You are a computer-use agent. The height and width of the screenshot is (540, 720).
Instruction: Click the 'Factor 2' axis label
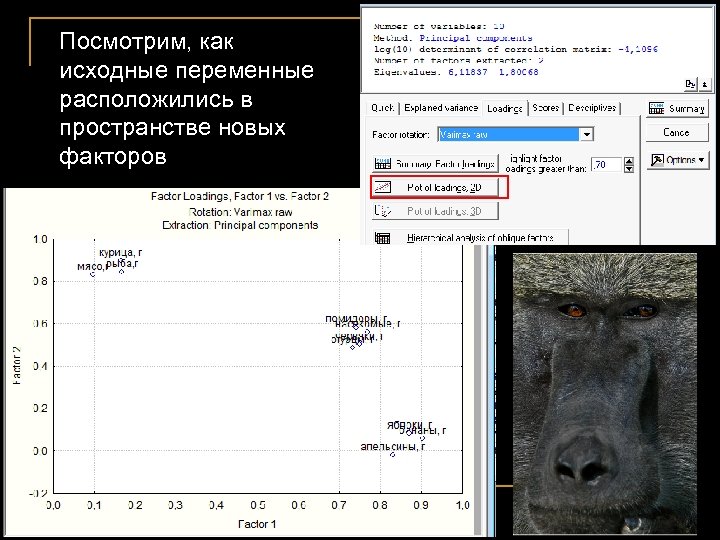17,365
